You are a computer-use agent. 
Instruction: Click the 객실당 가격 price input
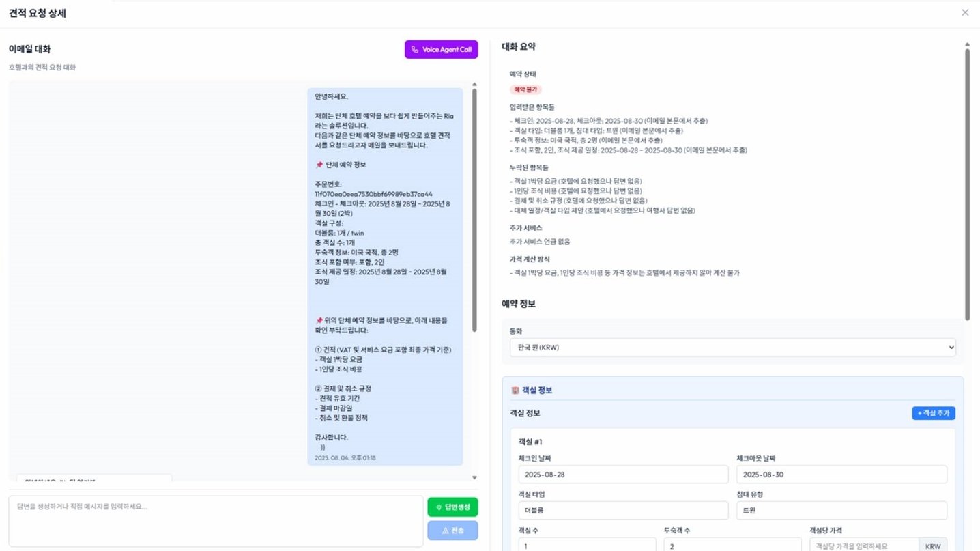click(x=864, y=546)
